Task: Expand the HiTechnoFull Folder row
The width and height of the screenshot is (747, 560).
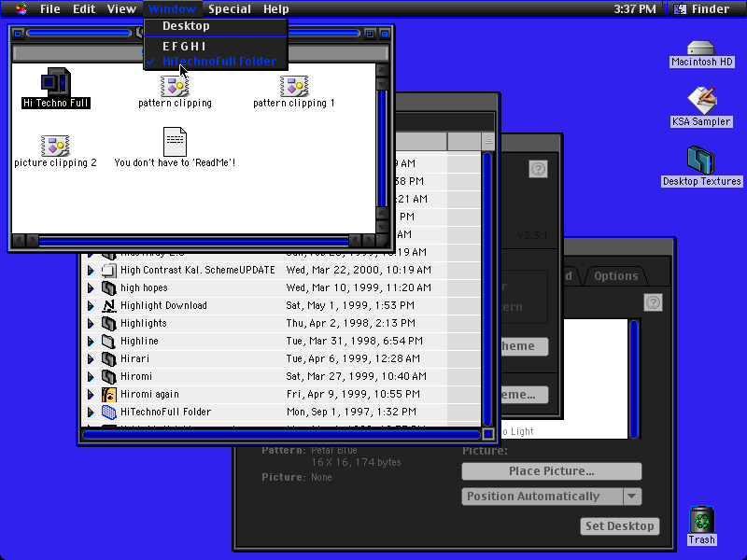Action: tap(91, 412)
